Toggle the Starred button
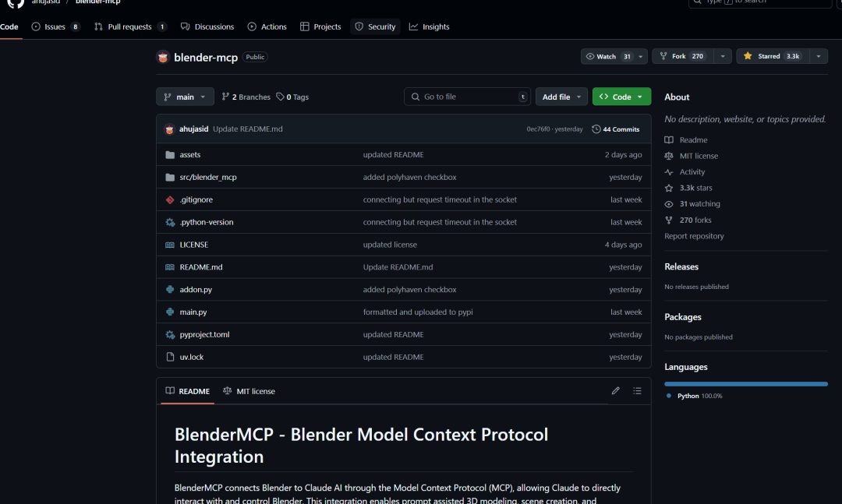Viewport: 842px width, 504px height. [771, 57]
